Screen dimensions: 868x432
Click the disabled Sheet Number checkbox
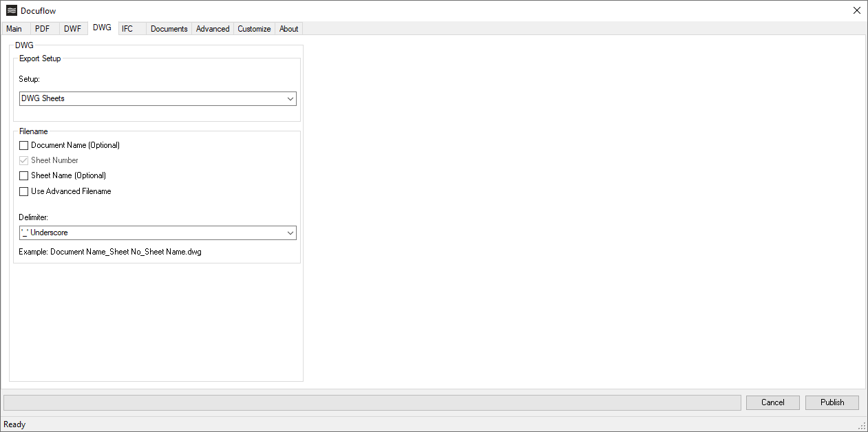pyautogui.click(x=23, y=160)
